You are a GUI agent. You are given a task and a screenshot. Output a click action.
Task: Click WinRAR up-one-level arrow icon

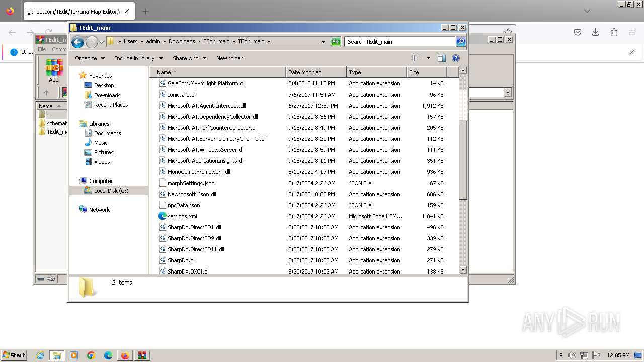click(46, 93)
